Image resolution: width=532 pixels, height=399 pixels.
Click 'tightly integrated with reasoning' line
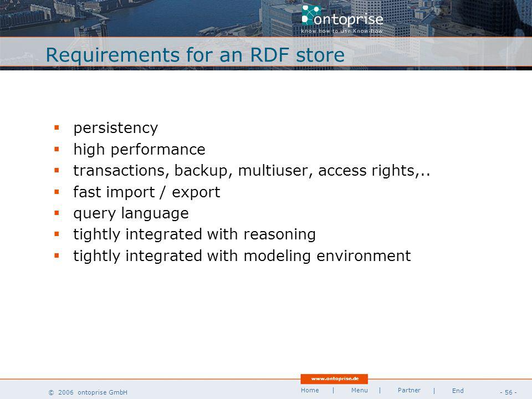point(195,234)
